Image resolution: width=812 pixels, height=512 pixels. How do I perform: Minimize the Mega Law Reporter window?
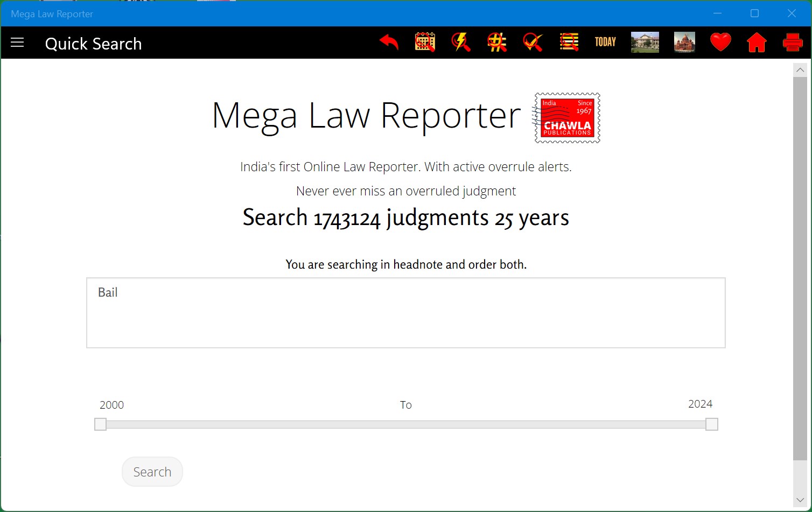[x=717, y=13]
